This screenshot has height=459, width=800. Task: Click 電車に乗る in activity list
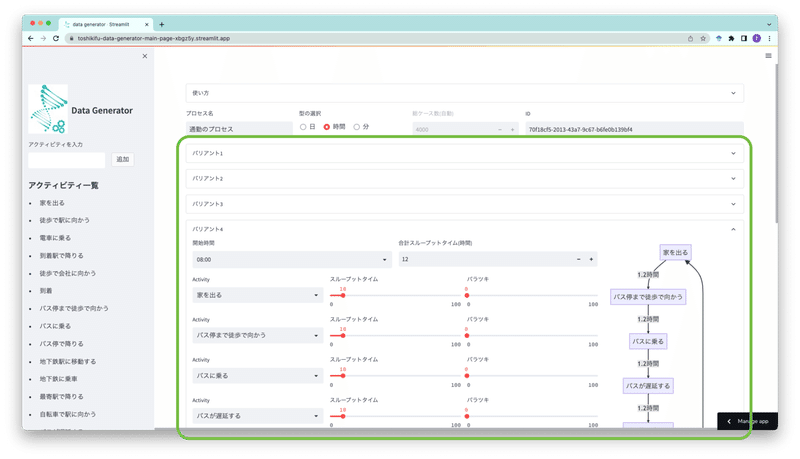click(x=56, y=238)
